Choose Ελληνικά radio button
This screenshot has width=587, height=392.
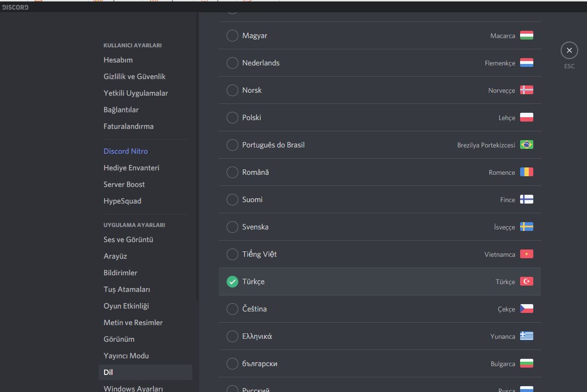click(x=232, y=336)
